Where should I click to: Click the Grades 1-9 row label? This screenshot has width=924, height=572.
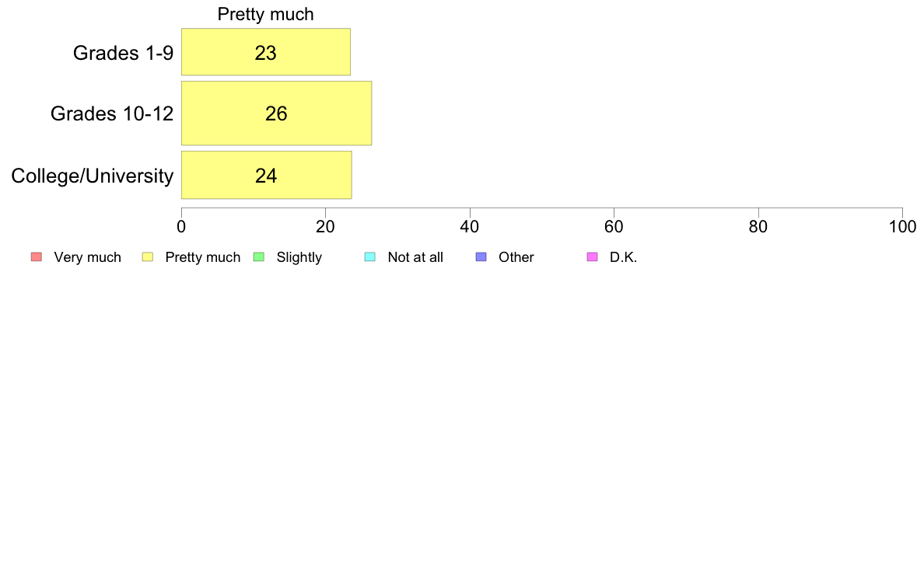123,53
